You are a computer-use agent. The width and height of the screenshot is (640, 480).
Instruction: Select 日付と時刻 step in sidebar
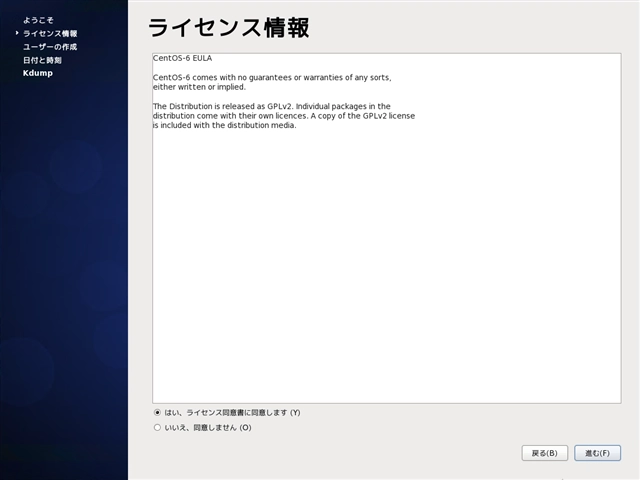click(42, 60)
